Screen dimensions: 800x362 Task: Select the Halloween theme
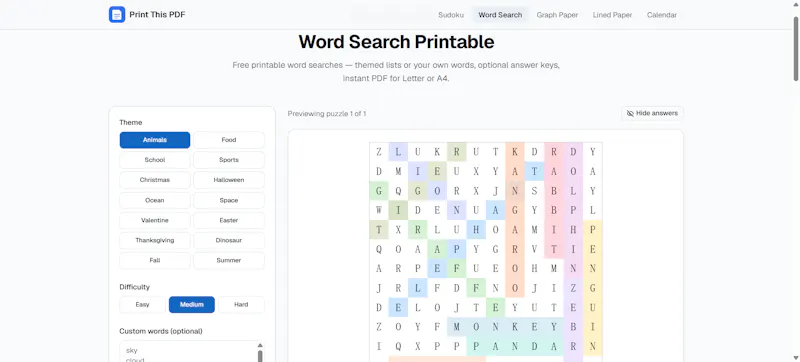[x=229, y=180]
